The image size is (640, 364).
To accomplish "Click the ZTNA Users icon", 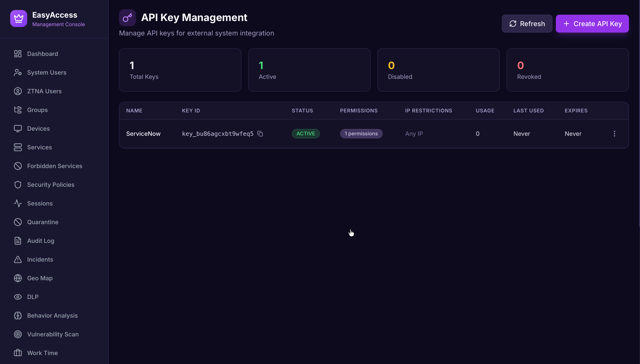I will point(18,91).
